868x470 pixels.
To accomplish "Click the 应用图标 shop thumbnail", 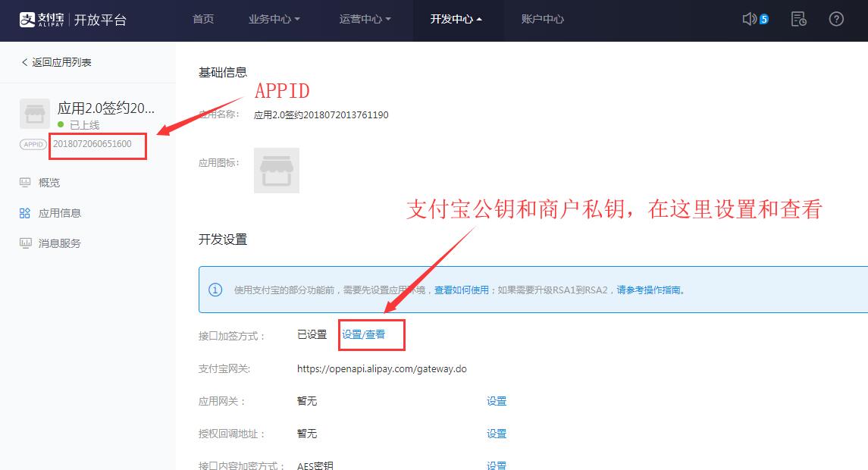I will [276, 170].
